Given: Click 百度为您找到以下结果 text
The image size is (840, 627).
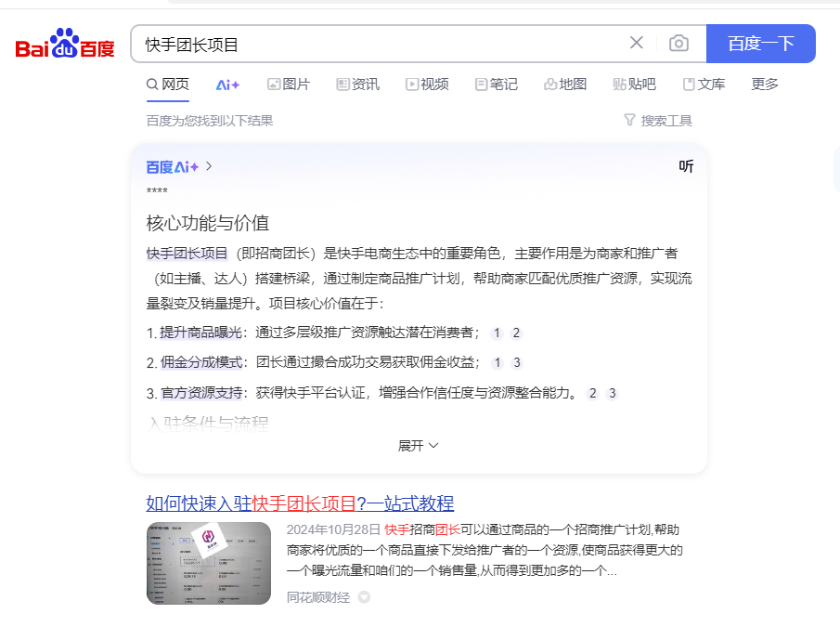Looking at the screenshot, I should 210,121.
